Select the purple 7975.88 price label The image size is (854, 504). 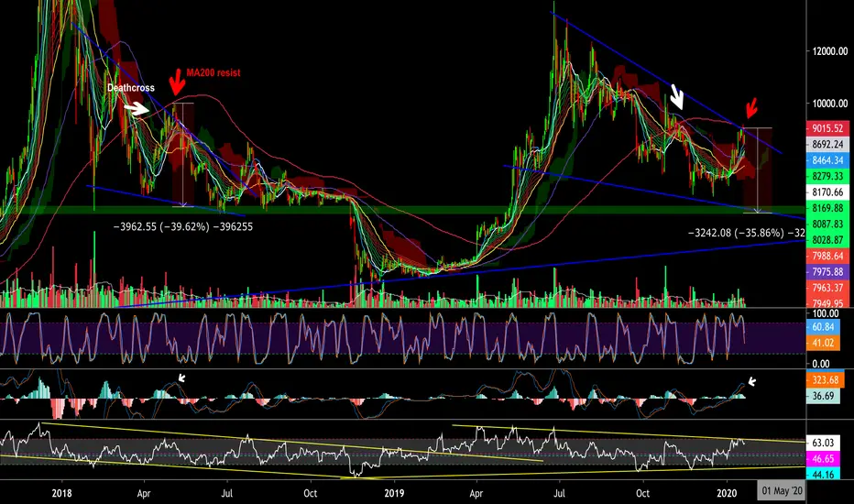coord(827,271)
